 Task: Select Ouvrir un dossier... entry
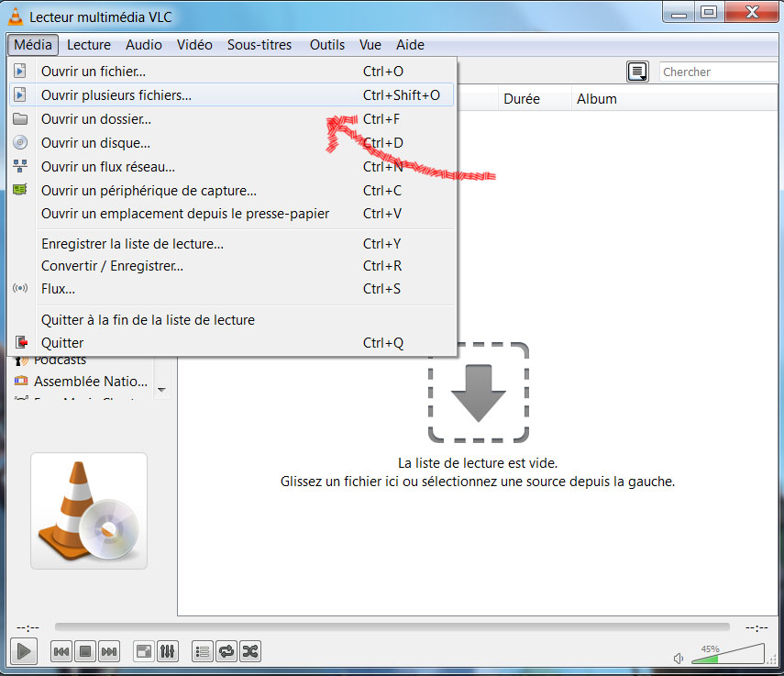231,119
